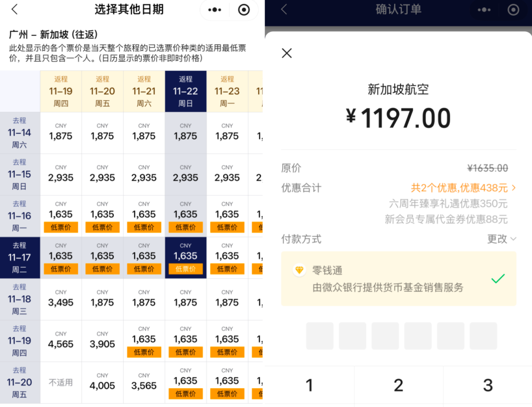
Task: Close the payment sheet with the X icon
Action: coord(287,53)
